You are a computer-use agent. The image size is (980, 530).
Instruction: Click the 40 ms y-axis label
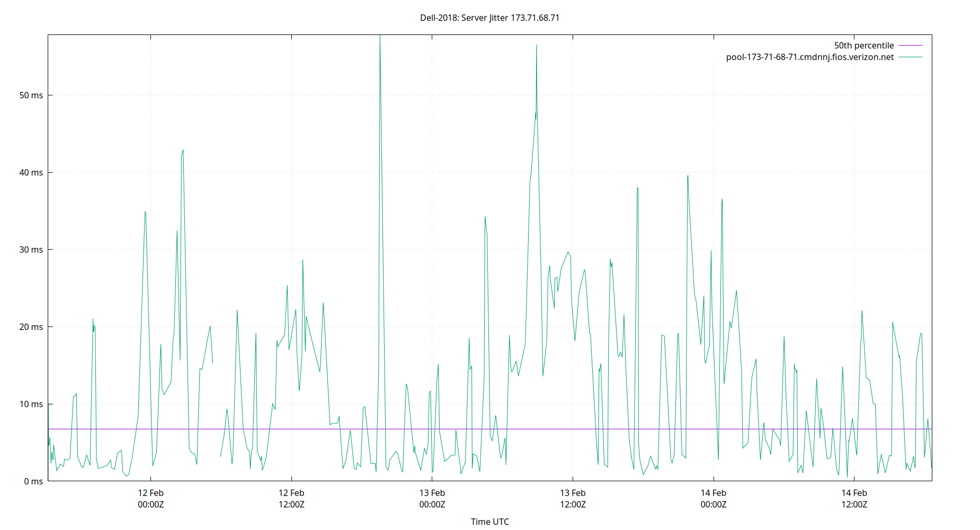31,172
